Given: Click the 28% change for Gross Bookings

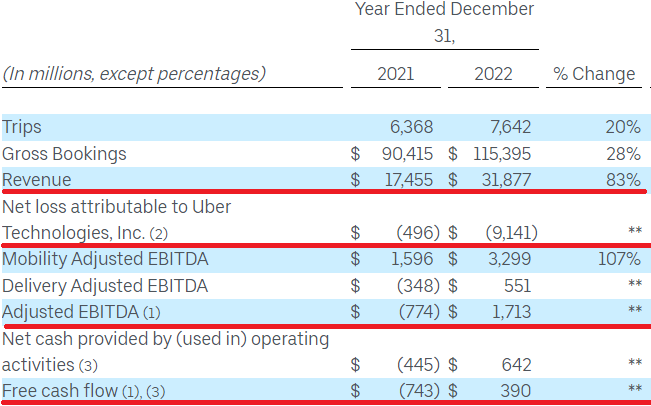Looking at the screenshot, I should pos(623,154).
